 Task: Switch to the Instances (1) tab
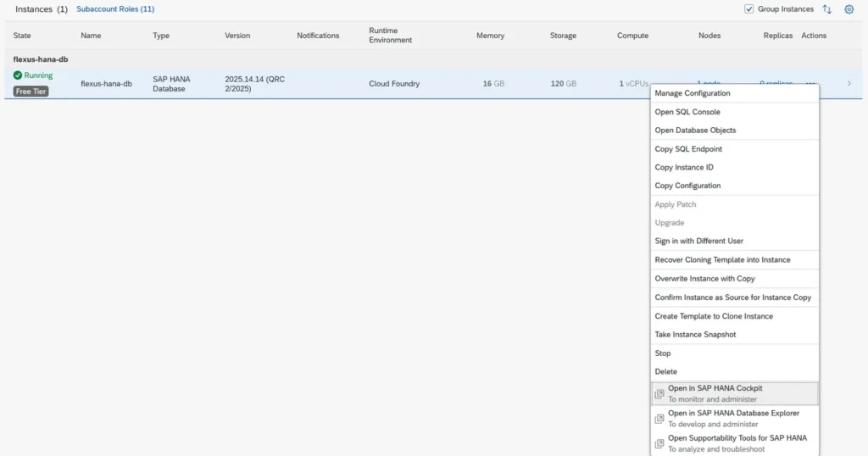tap(41, 9)
